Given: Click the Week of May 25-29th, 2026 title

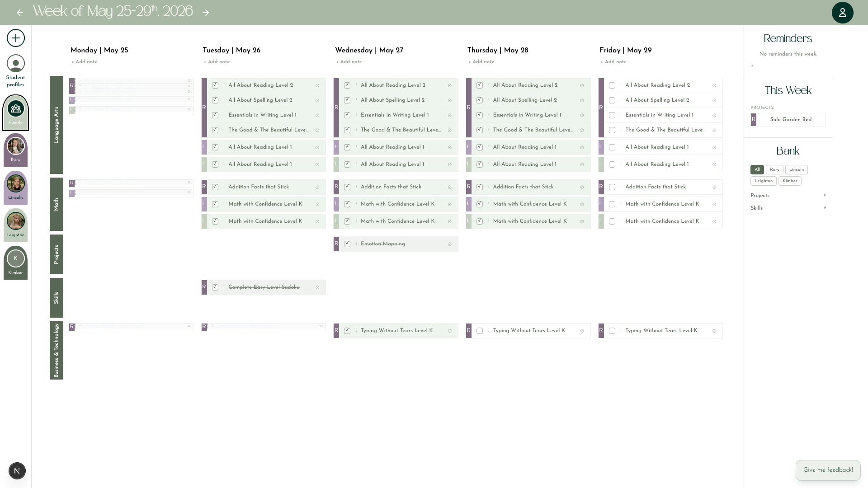Looking at the screenshot, I should click(113, 11).
